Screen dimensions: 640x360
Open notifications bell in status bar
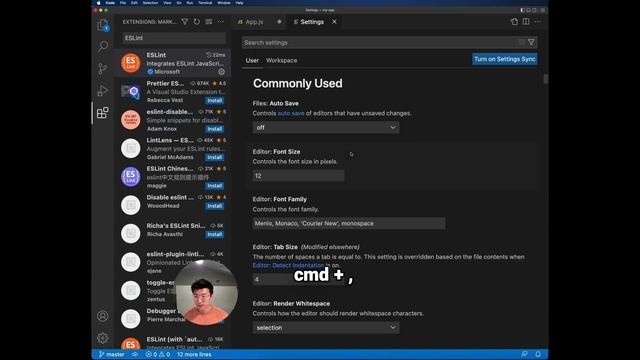[x=538, y=354]
